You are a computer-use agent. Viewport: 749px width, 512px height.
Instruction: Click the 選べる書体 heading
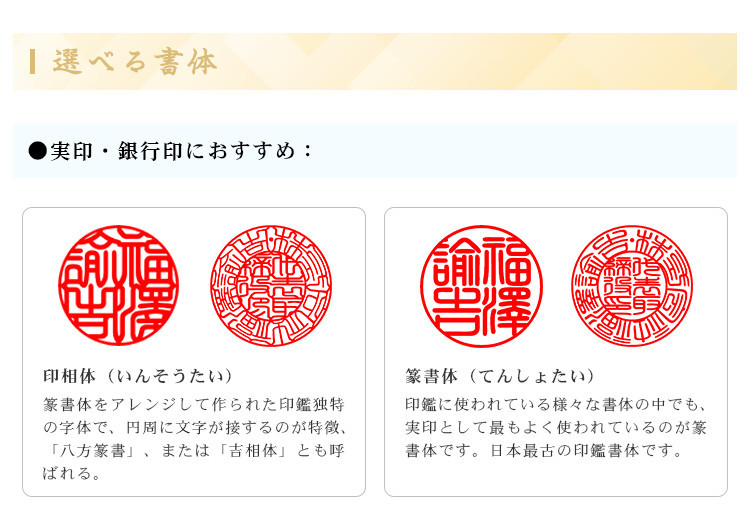coord(135,62)
